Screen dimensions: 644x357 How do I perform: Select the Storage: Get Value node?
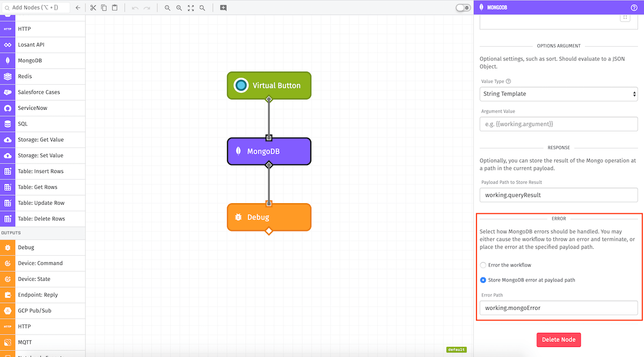(x=43, y=139)
